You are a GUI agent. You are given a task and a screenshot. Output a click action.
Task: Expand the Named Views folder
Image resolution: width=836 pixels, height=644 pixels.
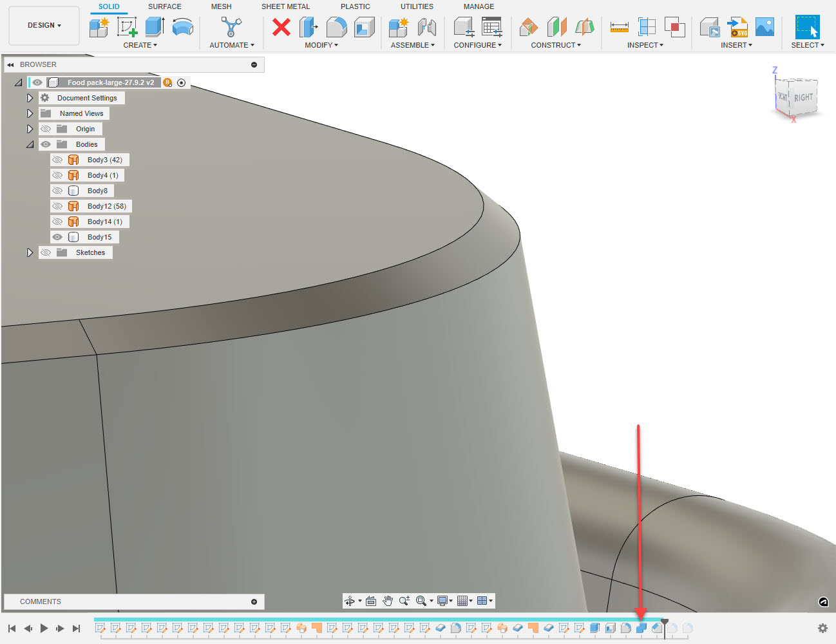click(30, 113)
